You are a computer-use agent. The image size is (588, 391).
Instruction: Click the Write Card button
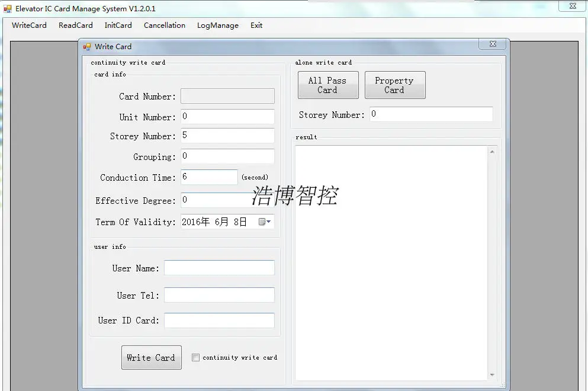pos(151,357)
